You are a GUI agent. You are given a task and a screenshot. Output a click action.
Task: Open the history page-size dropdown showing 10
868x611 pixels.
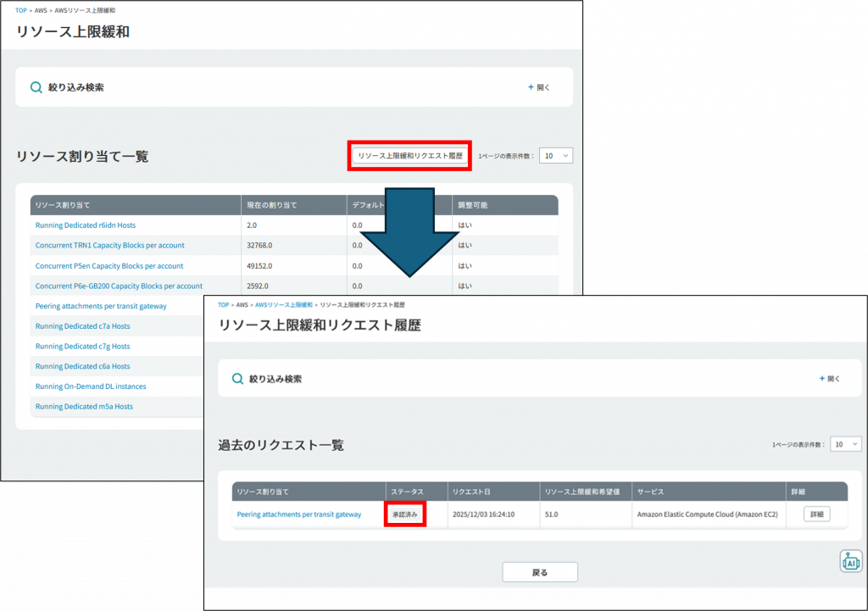[x=845, y=444]
